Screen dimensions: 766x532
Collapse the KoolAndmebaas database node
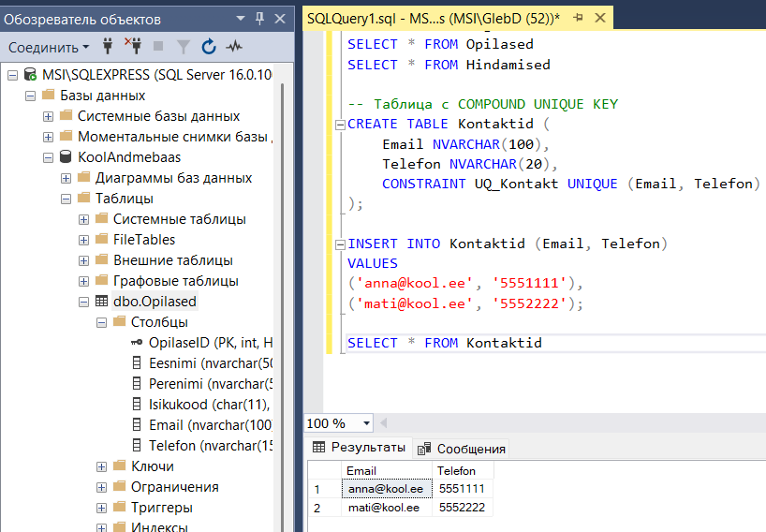tap(48, 157)
